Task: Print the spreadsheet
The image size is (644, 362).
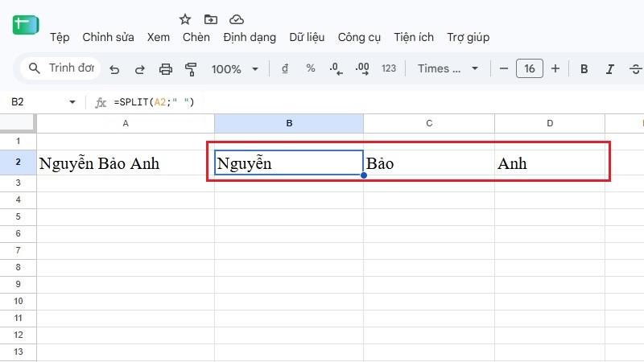Action: coord(166,69)
